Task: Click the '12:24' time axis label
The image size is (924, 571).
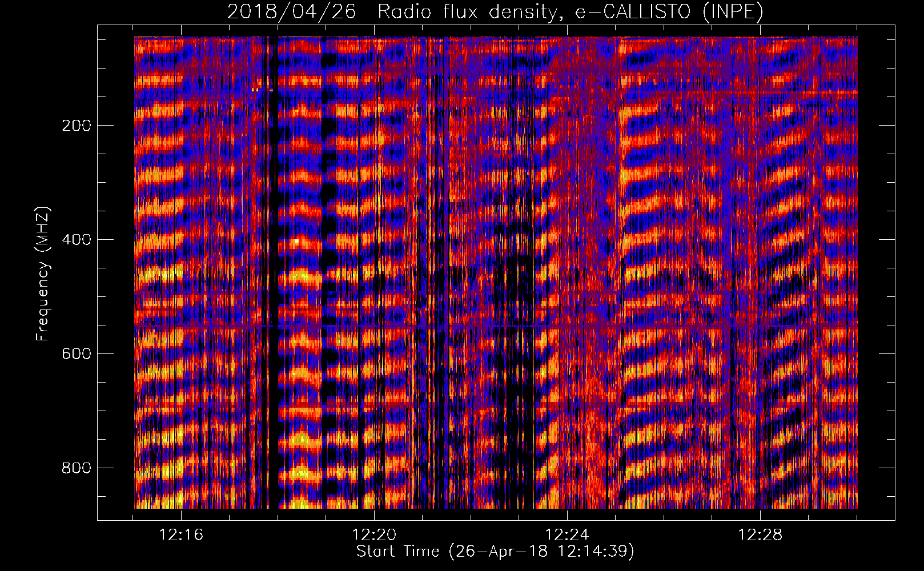Action: click(x=567, y=535)
